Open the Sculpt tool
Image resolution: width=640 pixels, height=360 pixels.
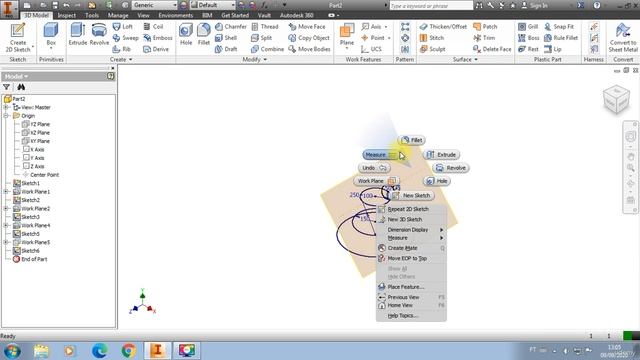point(433,49)
